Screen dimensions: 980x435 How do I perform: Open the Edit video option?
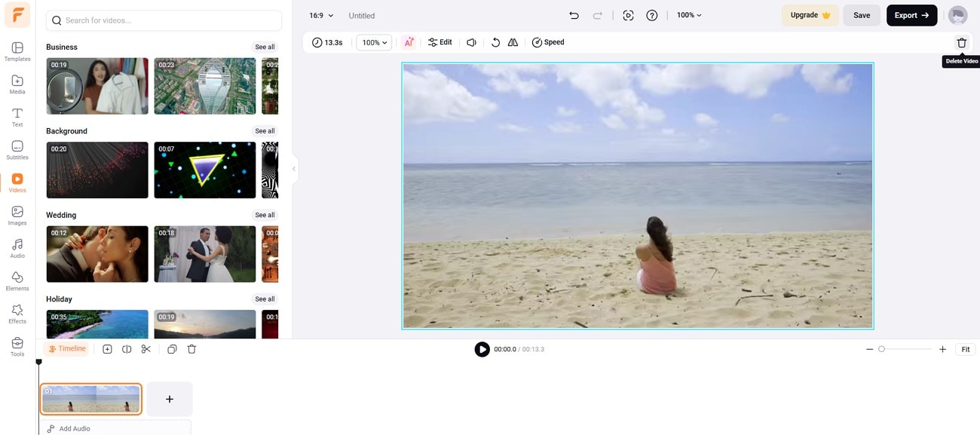(440, 42)
